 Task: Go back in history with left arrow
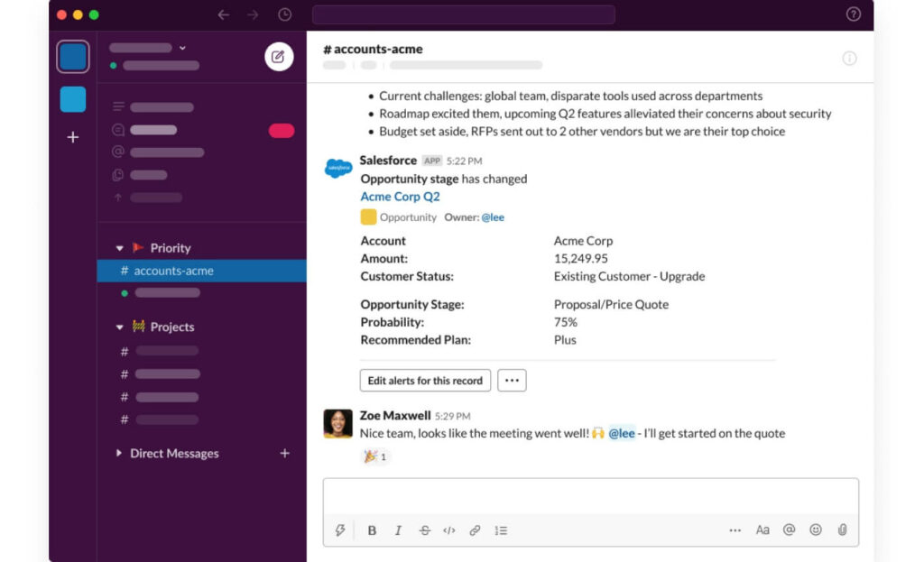coord(224,14)
